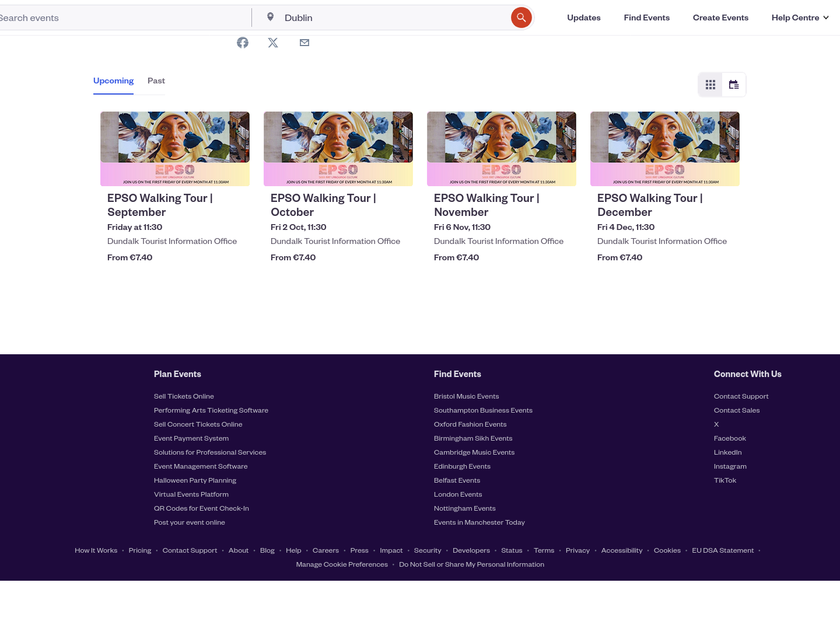Open EPSO Walking Tour December thumbnail

coord(665,149)
